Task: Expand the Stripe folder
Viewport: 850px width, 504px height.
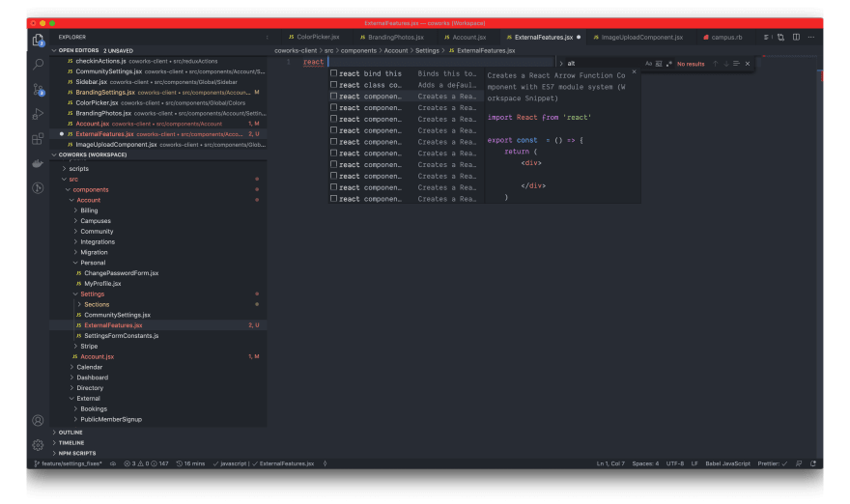Action: coord(75,346)
